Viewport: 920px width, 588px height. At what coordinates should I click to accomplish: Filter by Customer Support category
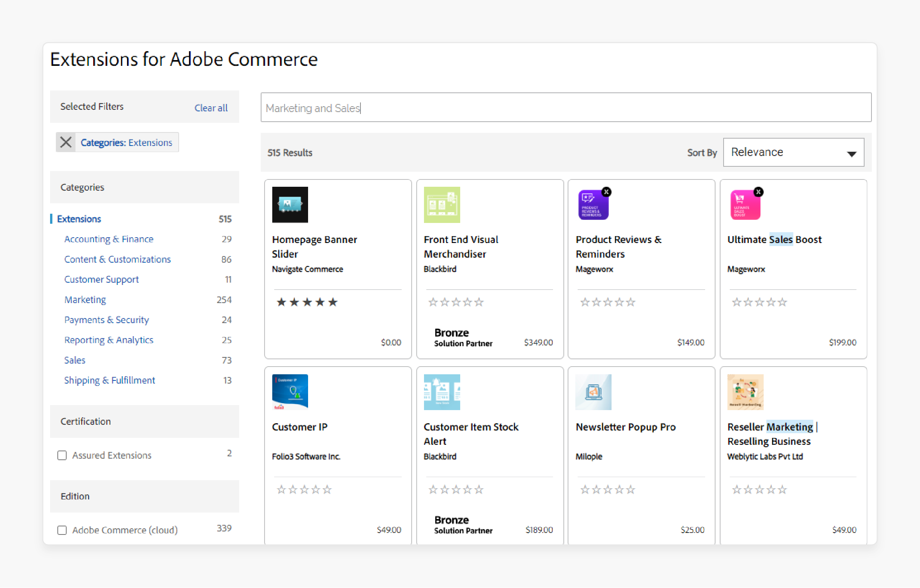point(101,280)
